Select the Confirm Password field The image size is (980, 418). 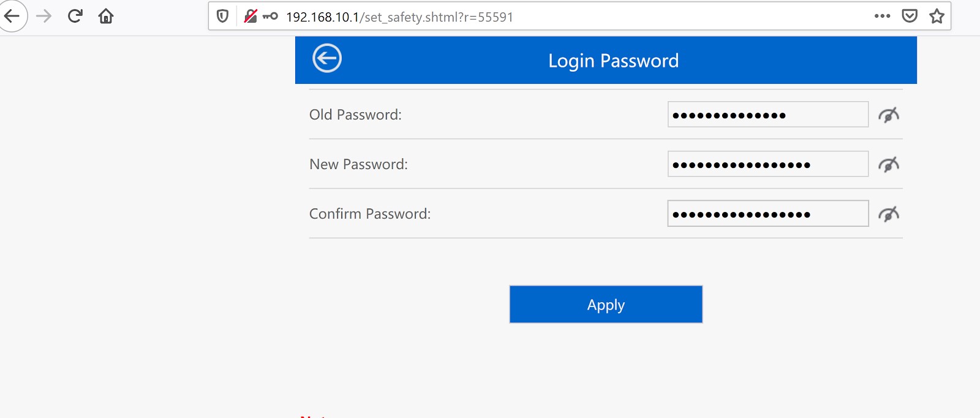click(767, 213)
